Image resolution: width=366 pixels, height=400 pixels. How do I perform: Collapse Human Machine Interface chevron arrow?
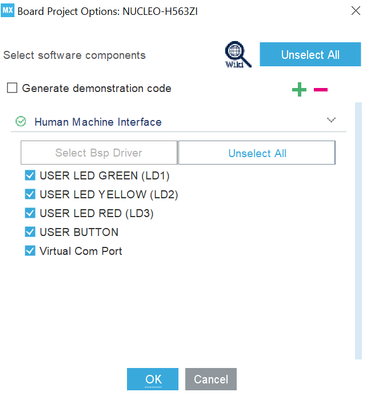[x=331, y=120]
